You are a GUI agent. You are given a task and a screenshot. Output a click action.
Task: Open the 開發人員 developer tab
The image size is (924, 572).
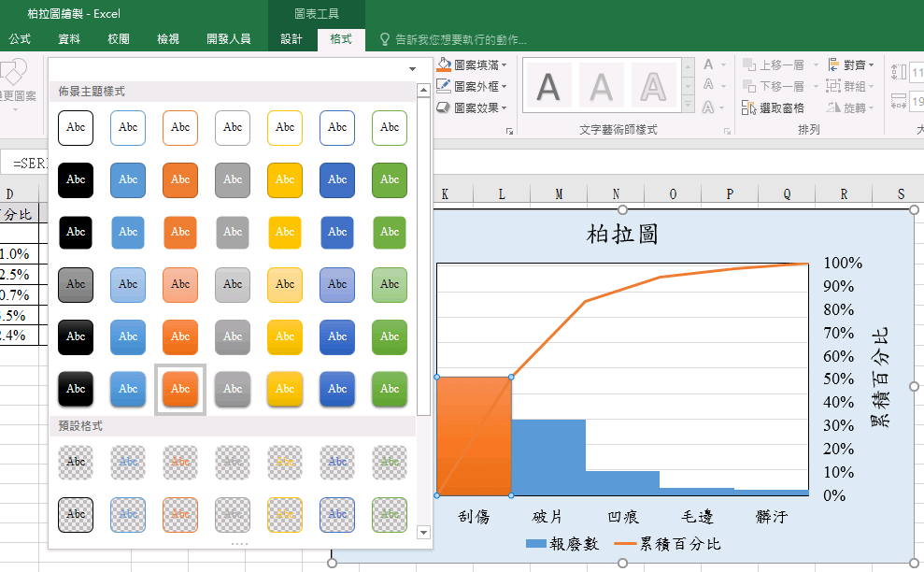coord(229,39)
